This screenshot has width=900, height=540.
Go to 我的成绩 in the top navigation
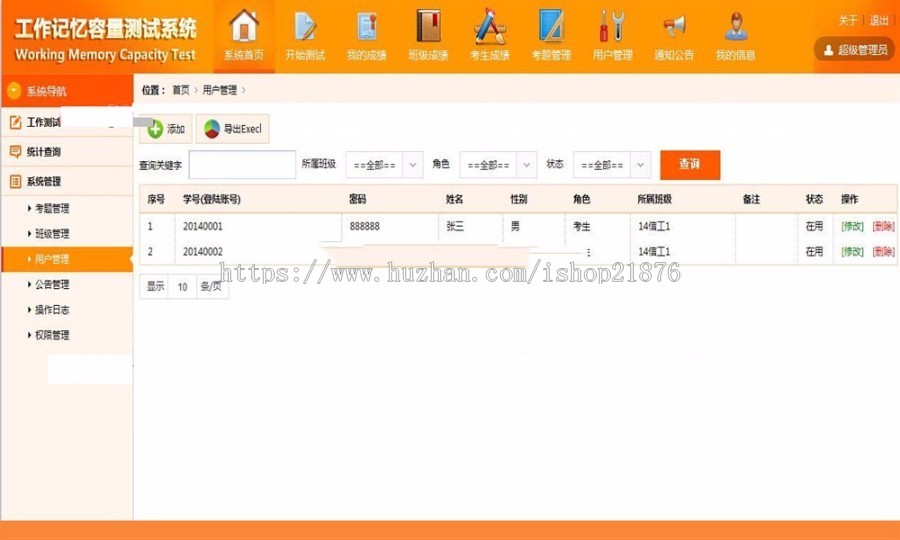coord(367,36)
